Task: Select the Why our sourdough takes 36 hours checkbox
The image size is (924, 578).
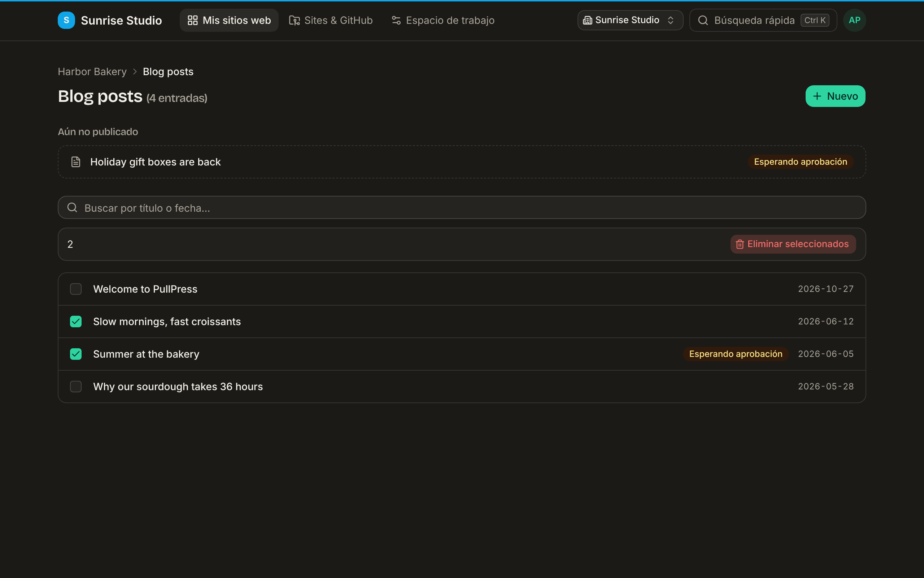Action: point(75,387)
